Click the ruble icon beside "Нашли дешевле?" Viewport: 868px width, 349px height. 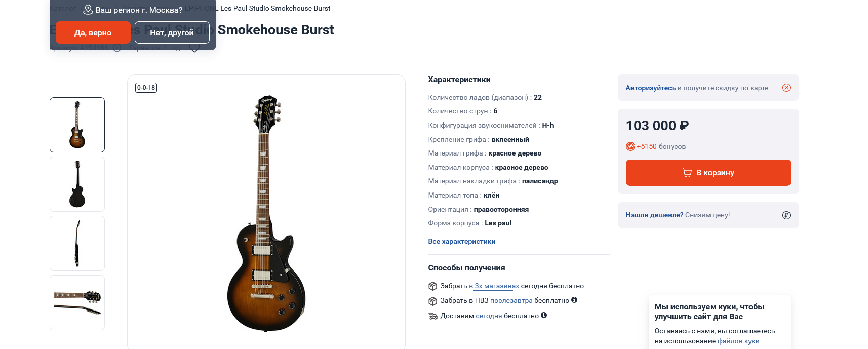(786, 215)
